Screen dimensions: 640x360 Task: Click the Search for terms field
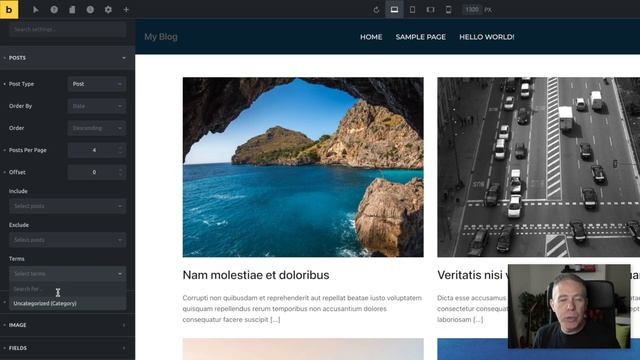pyautogui.click(x=68, y=289)
